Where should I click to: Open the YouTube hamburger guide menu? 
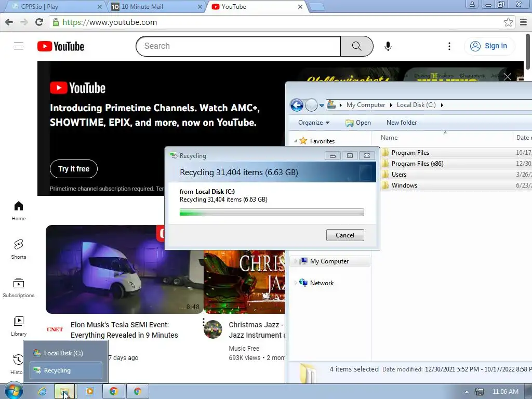19,46
